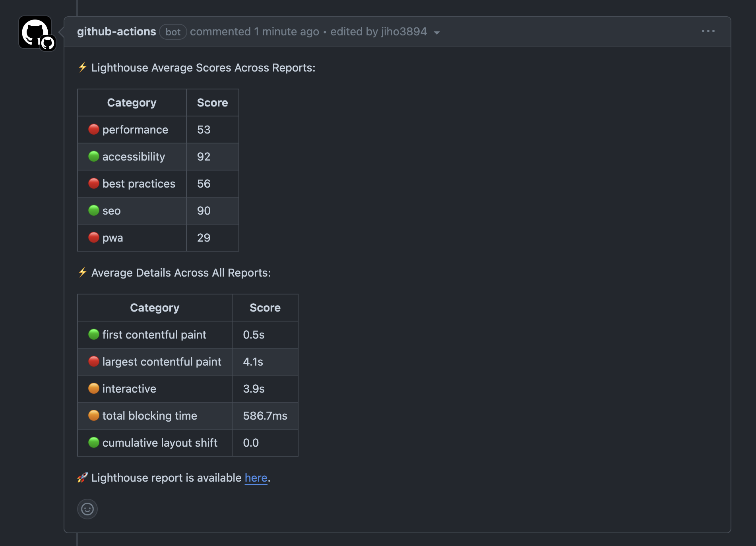Click the Score header in the details table

pos(265,308)
